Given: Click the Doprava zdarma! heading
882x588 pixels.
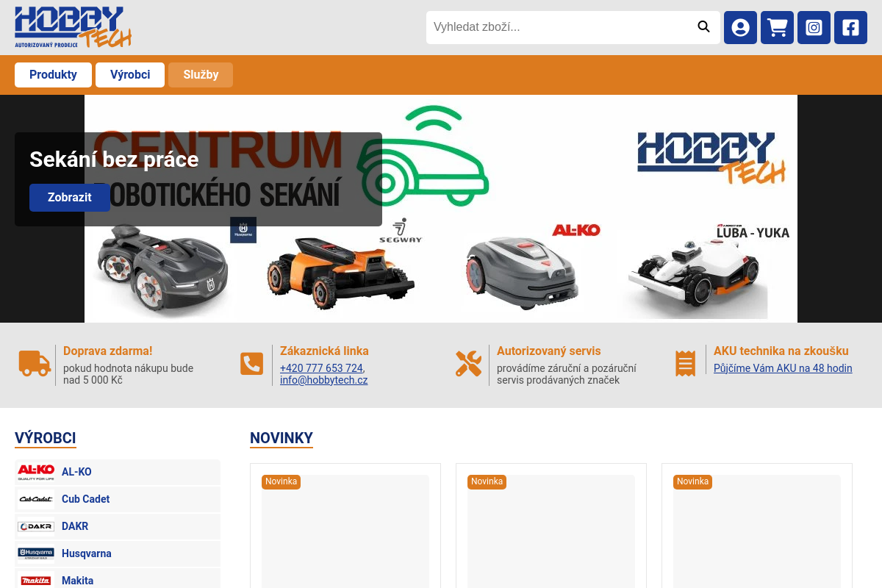Looking at the screenshot, I should [x=108, y=351].
